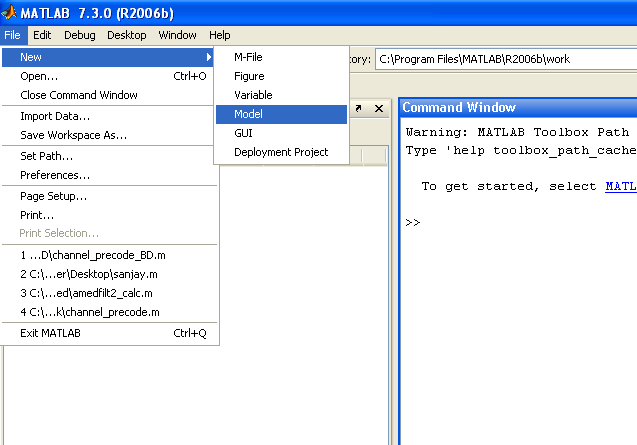This screenshot has height=445, width=637.
Task: Create a new GUI
Action: click(x=281, y=133)
